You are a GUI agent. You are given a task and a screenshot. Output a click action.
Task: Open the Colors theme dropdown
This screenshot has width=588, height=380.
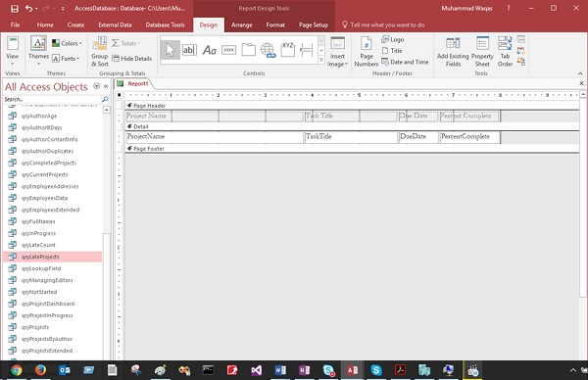tap(67, 43)
